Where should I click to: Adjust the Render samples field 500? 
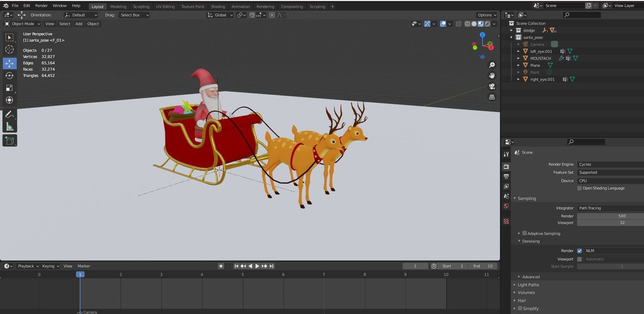pos(610,216)
